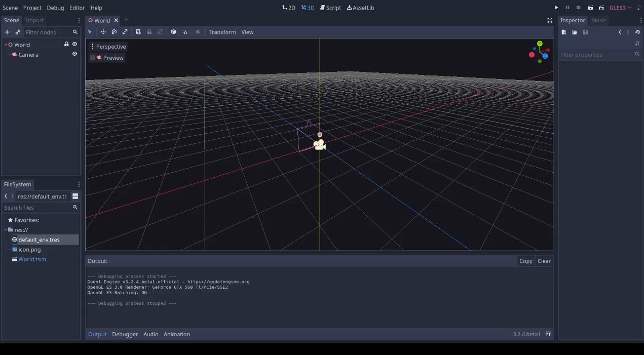
Task: Save the edited resource in Inspector
Action: (x=585, y=32)
